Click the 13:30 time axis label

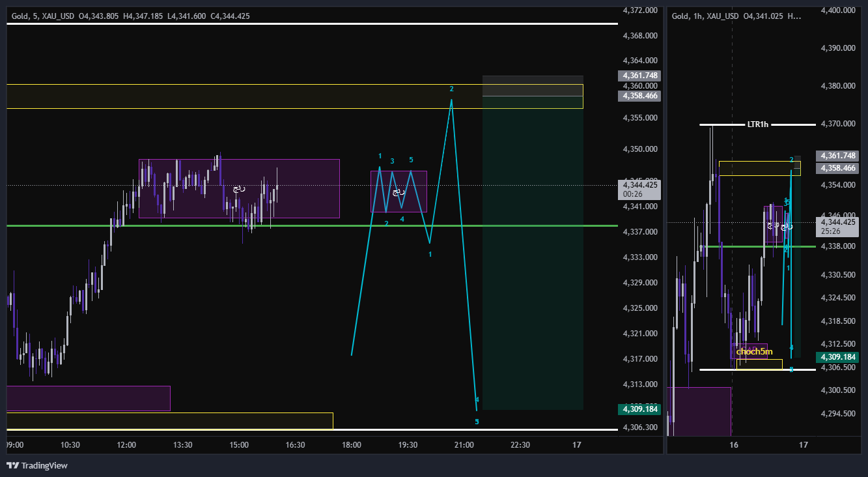coord(183,445)
